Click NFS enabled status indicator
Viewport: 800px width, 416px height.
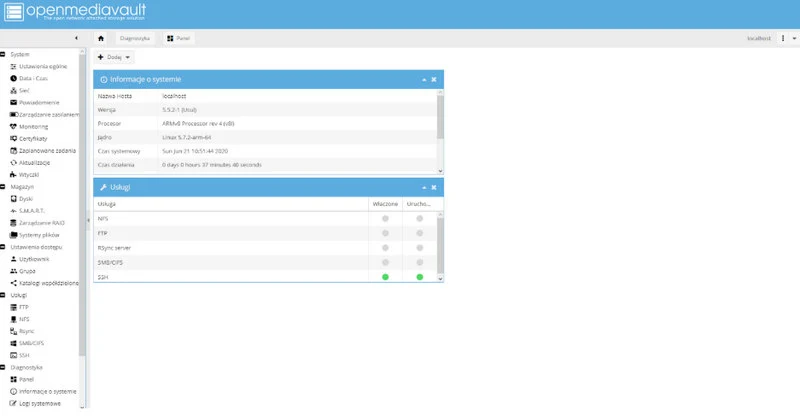(385, 218)
